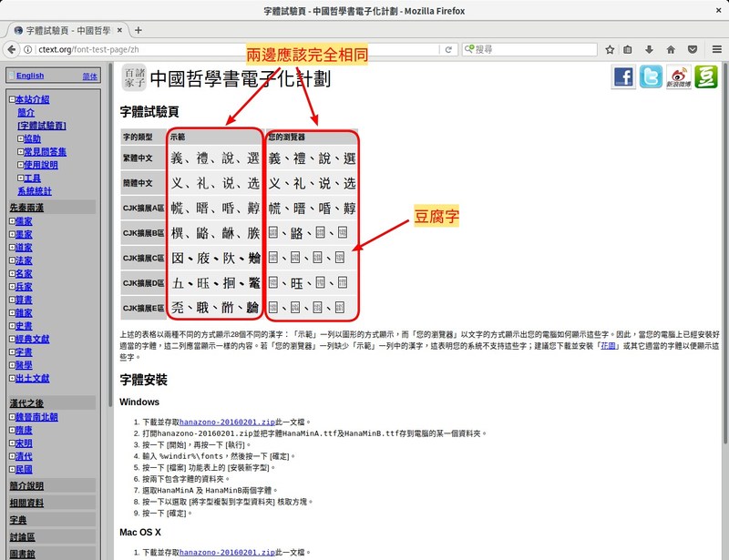Click the URL address bar
This screenshot has height=560, width=729.
pos(228,49)
